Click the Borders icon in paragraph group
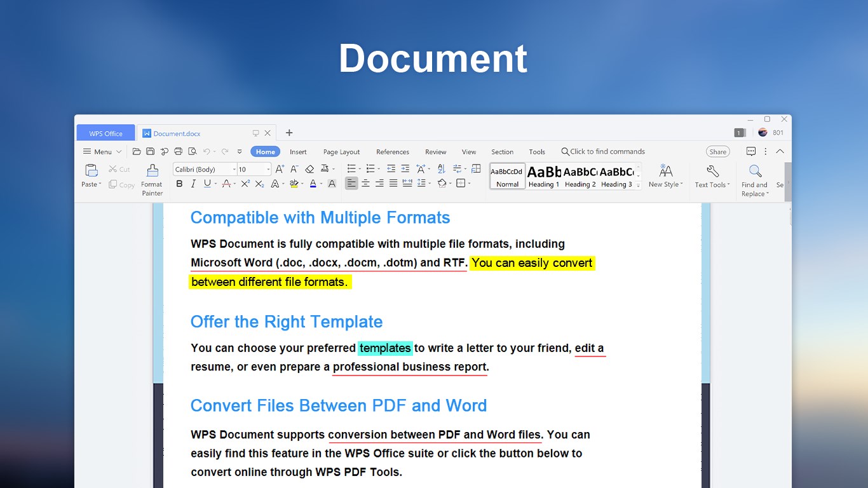The width and height of the screenshot is (868, 488). pyautogui.click(x=461, y=183)
